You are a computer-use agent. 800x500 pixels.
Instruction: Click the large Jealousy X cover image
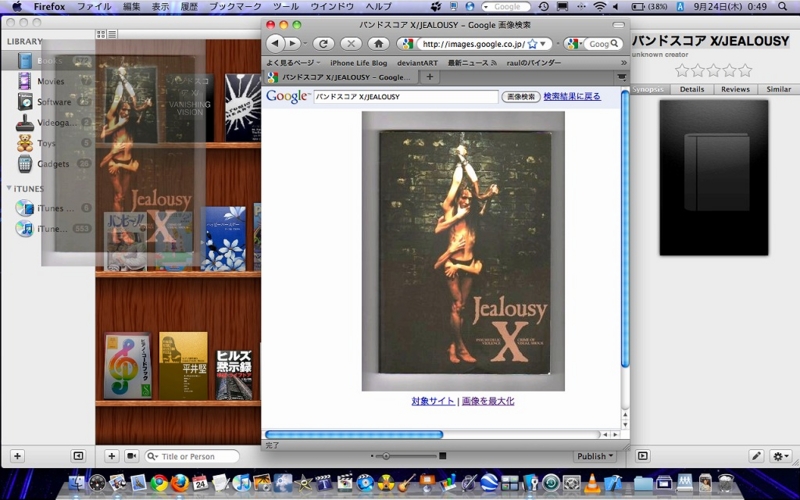tap(463, 251)
